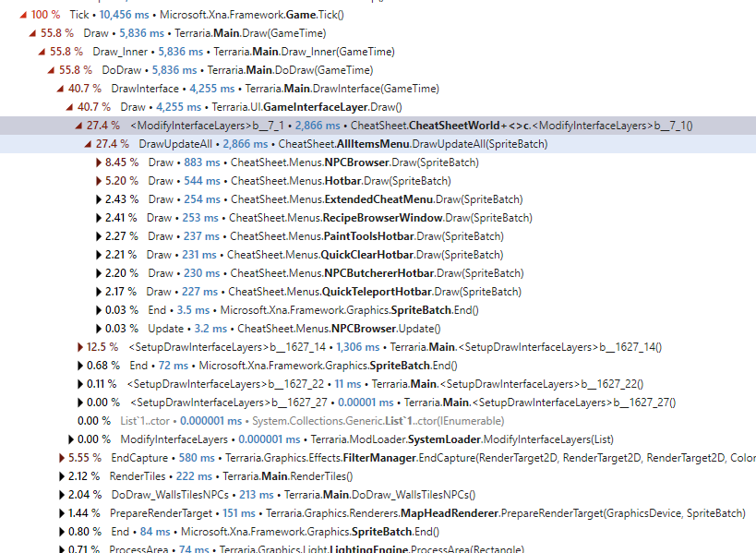The width and height of the screenshot is (756, 553).
Task: Select the SystemLoader.ModifyInterfaceLayers(List) row
Action: pyautogui.click(x=378, y=439)
